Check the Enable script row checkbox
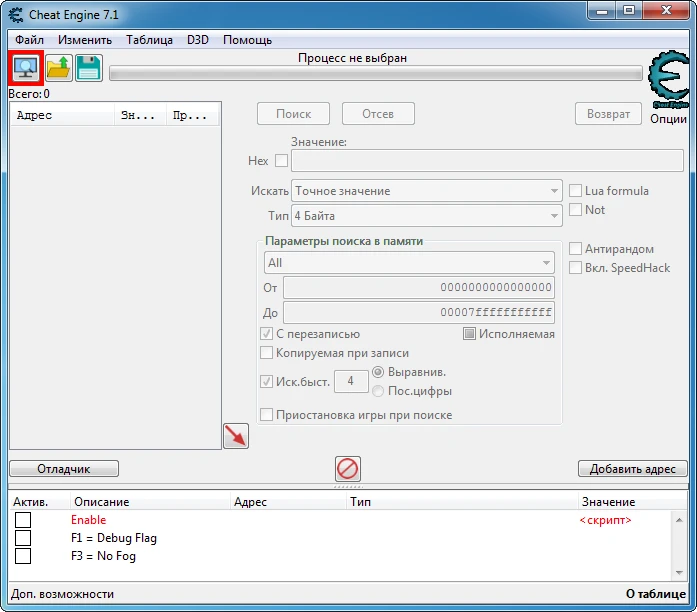The height and width of the screenshot is (612, 697). (23, 520)
